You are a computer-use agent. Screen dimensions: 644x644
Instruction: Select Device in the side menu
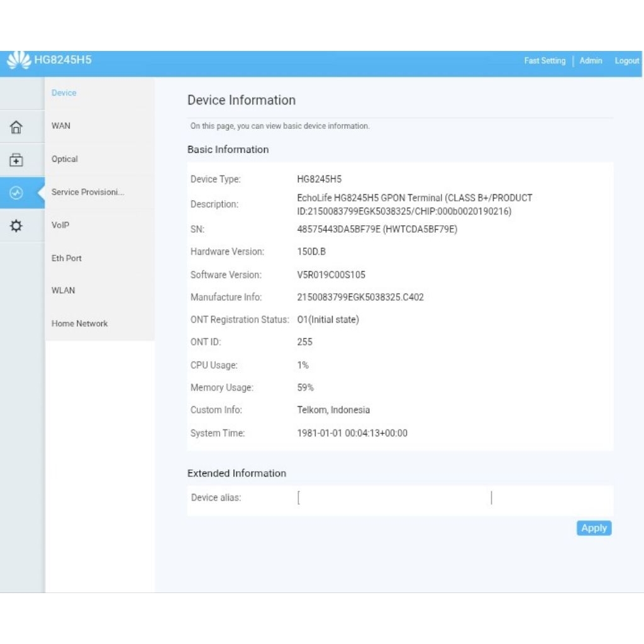[x=64, y=93]
